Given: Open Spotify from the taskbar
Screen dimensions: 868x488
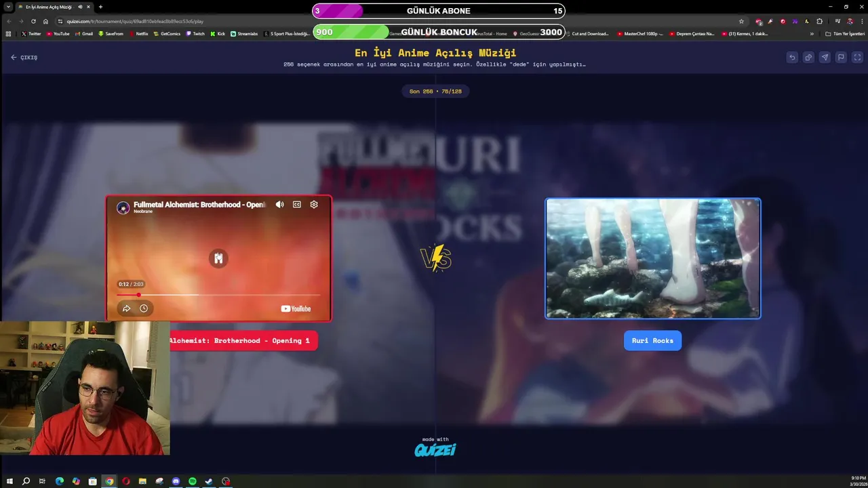Looking at the screenshot, I should pyautogui.click(x=193, y=481).
